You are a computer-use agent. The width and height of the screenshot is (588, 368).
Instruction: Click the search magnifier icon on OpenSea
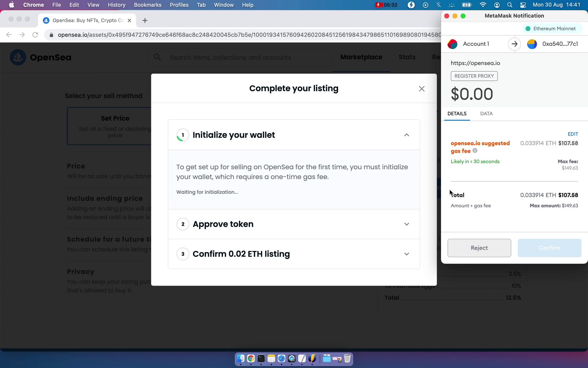click(157, 57)
